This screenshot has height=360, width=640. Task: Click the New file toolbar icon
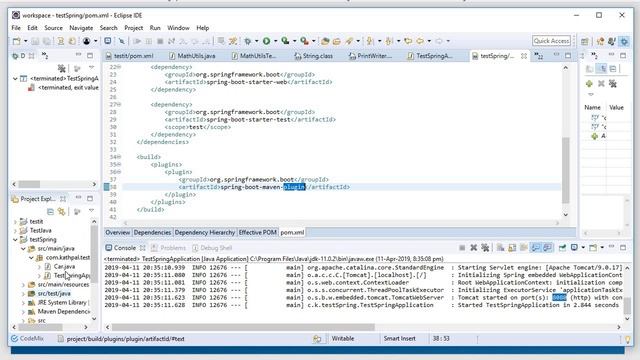pyautogui.click(x=16, y=41)
